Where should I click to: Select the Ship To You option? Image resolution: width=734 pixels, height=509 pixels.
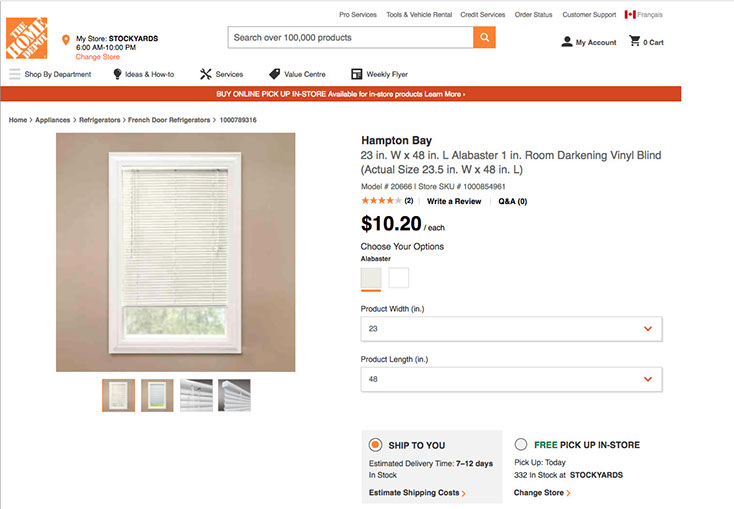(x=375, y=445)
